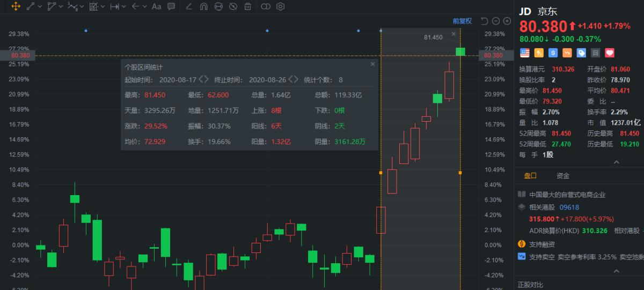644x290 pixels.
Task: Switch to the 资金 tab
Action: pyautogui.click(x=563, y=175)
